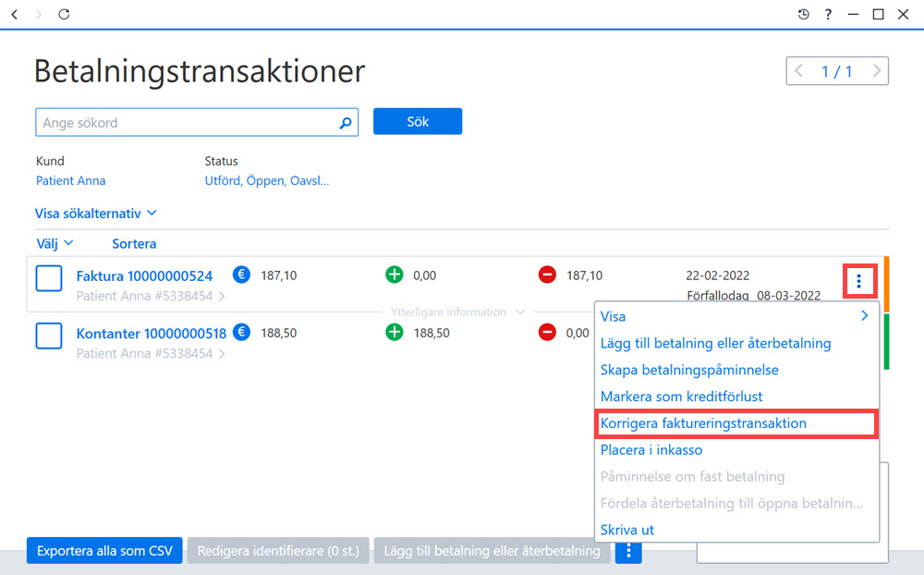Expand Visa sökalternativ
924x575 pixels.
coord(95,214)
